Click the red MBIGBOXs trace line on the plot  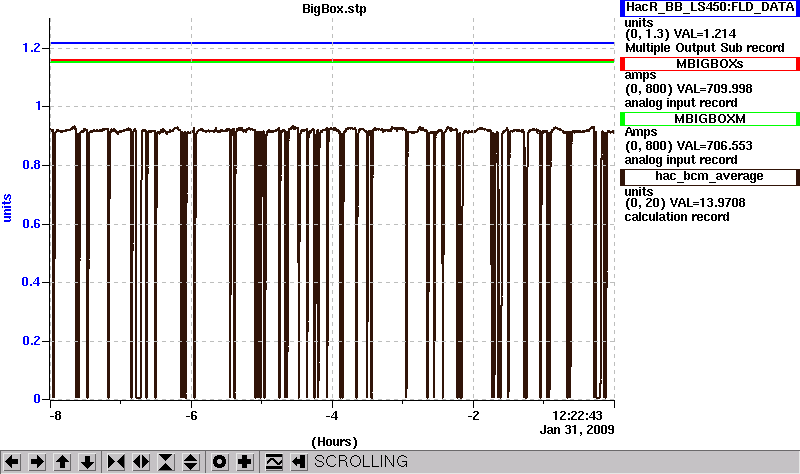332,60
